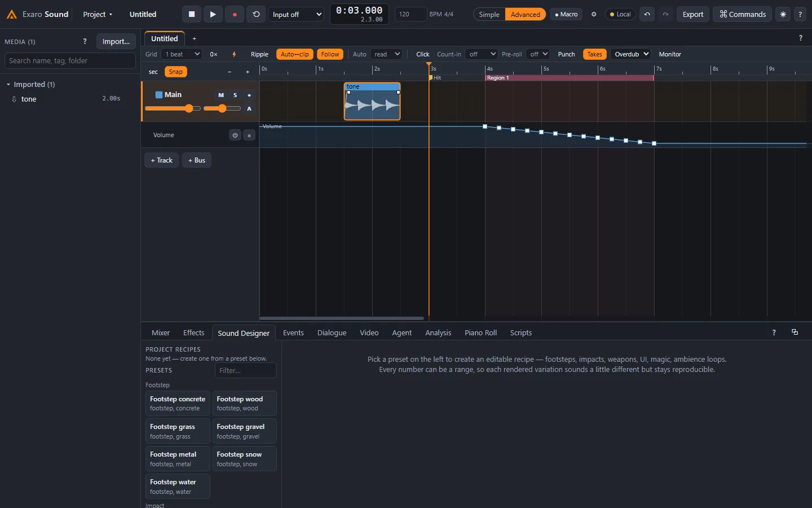Toggle the Volume automation lane power button
The width and height of the screenshot is (812, 508).
point(235,135)
